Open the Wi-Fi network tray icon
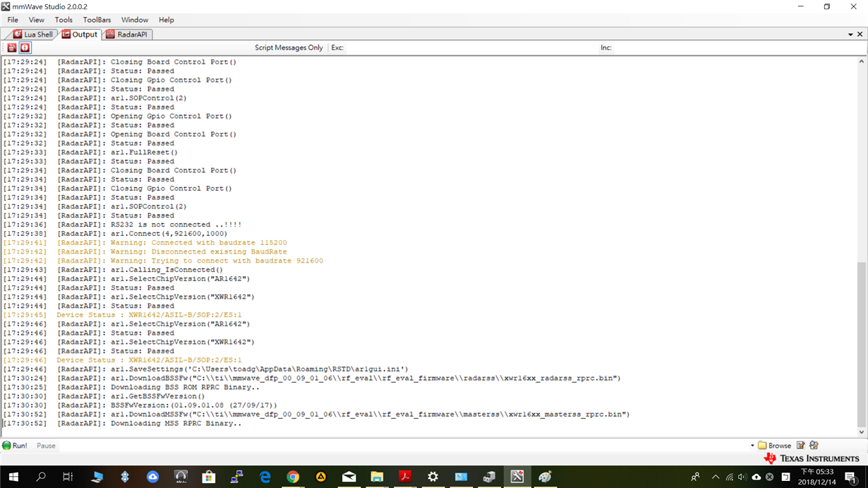Viewport: 868px width, 488px height. tap(730, 477)
